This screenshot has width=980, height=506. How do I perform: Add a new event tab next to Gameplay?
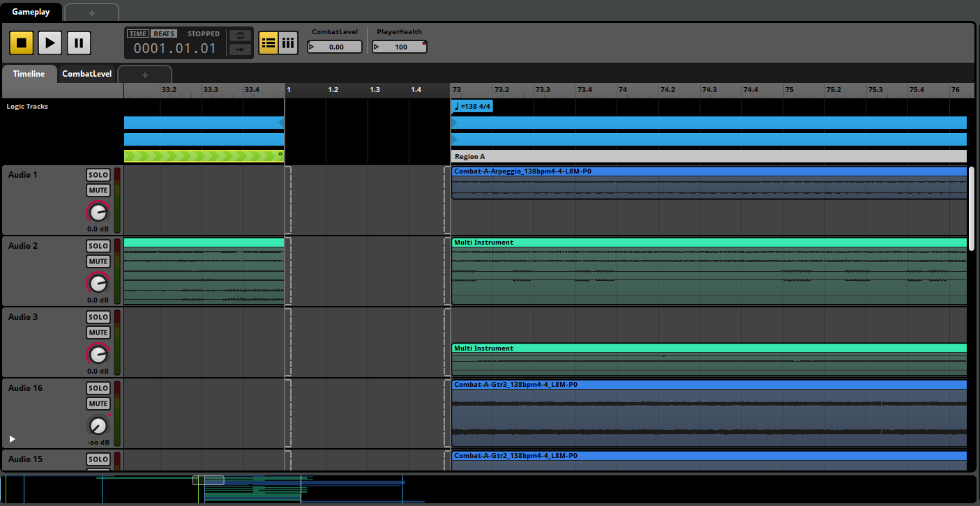(92, 13)
